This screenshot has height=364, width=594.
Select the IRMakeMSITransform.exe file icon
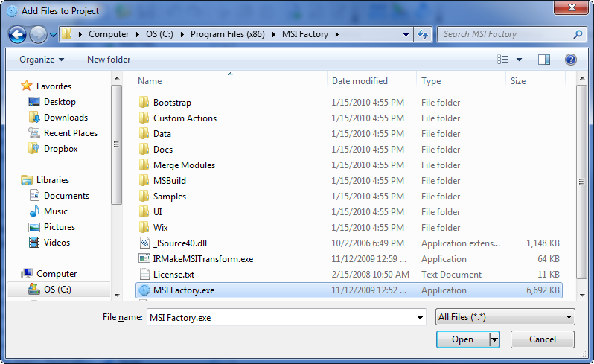tap(144, 259)
